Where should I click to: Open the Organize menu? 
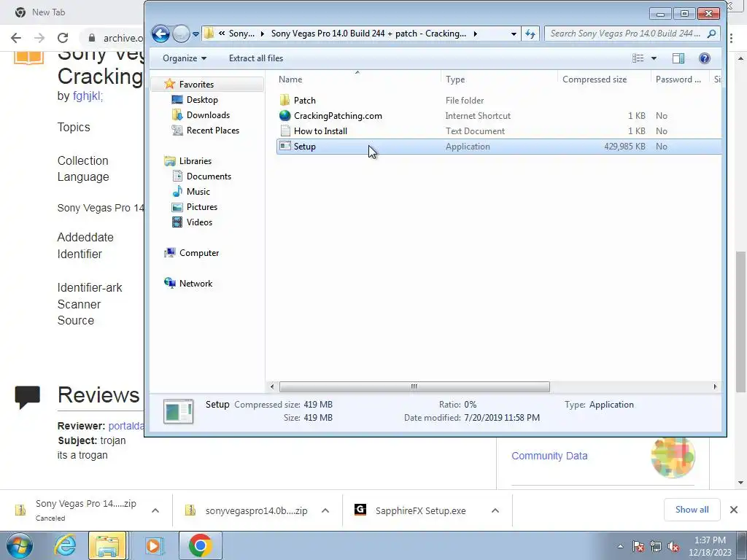tap(185, 58)
